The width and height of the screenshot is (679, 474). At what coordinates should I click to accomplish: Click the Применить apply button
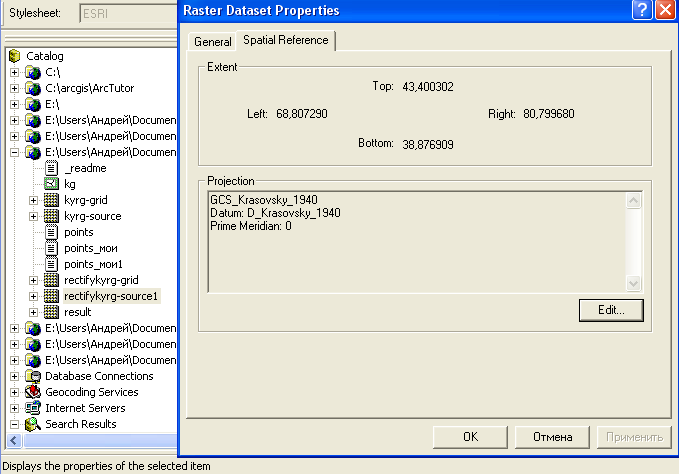click(x=634, y=437)
